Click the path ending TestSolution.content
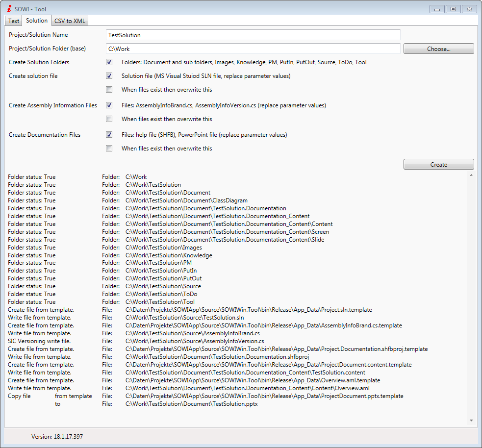Screen dimensions: 482x448 tap(245, 373)
